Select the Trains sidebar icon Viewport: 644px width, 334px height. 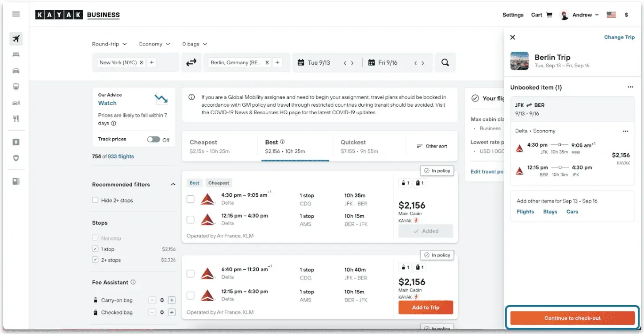tap(16, 87)
